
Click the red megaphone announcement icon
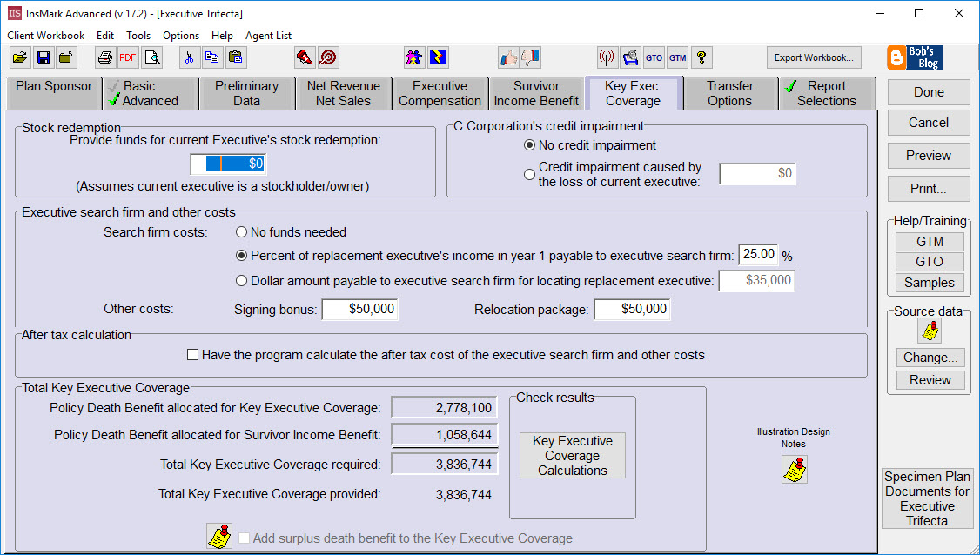305,57
